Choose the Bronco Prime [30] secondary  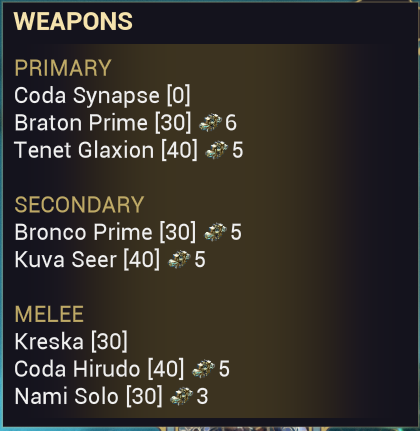click(x=105, y=232)
